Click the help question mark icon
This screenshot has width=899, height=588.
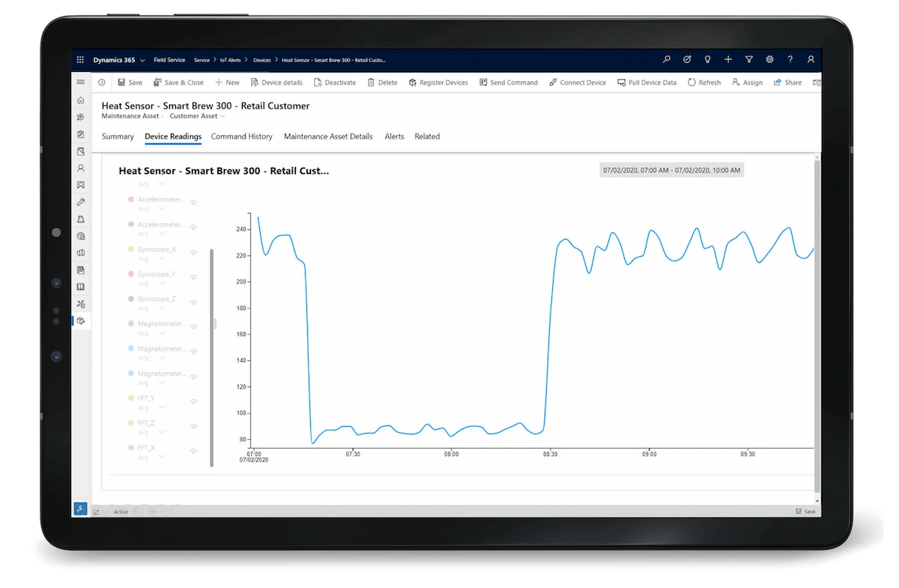(x=790, y=60)
